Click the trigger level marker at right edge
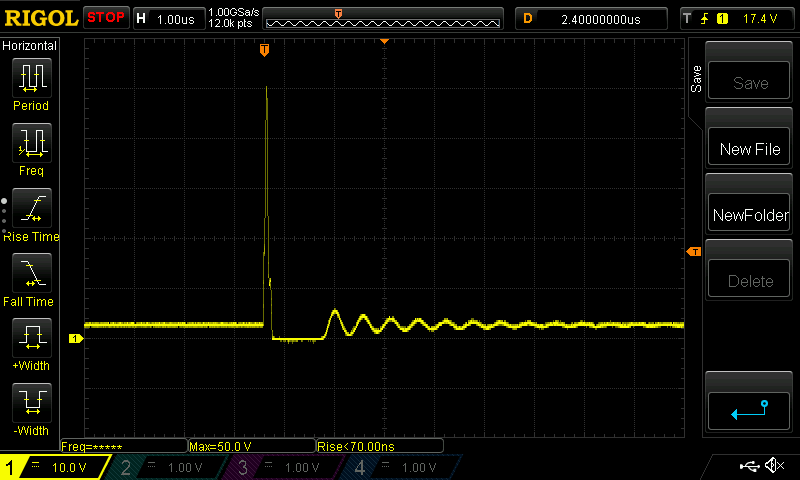The image size is (800, 480). click(x=694, y=251)
